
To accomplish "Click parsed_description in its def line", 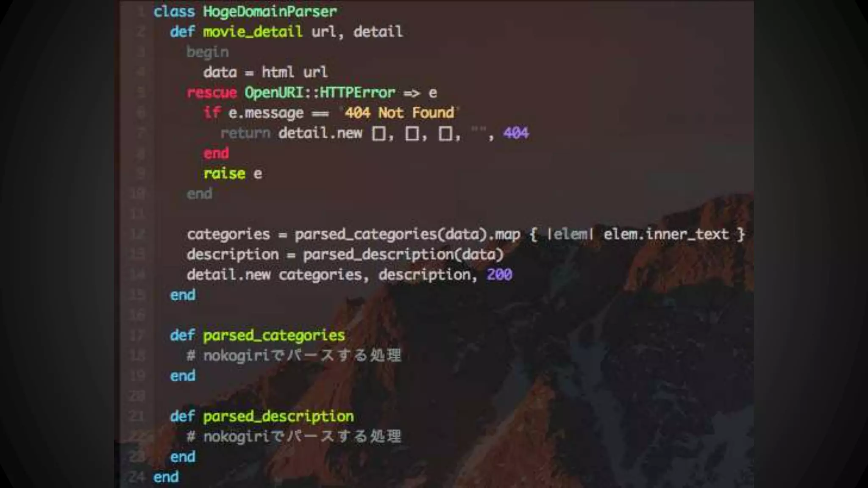I will (278, 417).
